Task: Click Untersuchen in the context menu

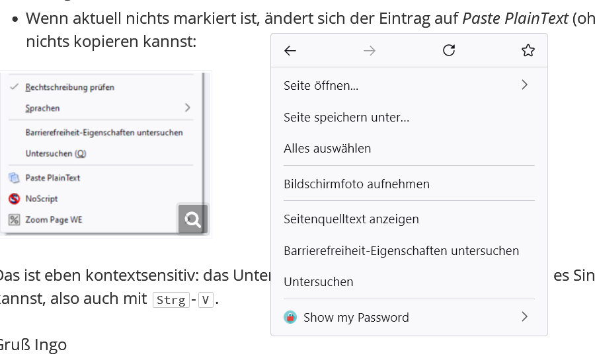Action: click(319, 282)
